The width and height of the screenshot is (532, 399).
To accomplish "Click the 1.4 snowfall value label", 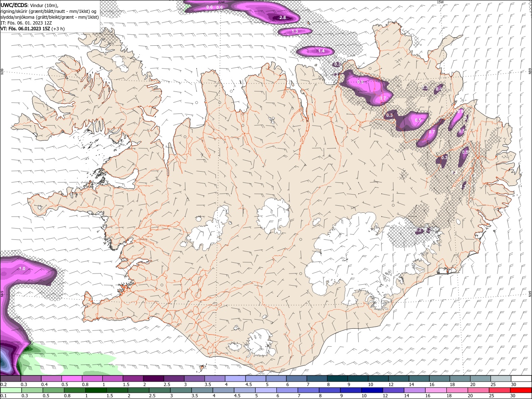I will (x=321, y=51).
